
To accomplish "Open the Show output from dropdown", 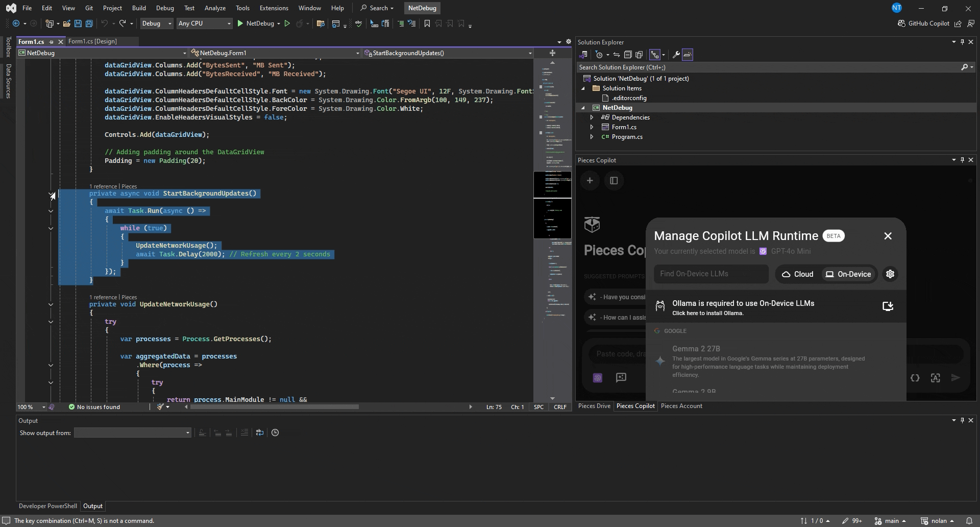I will (133, 433).
